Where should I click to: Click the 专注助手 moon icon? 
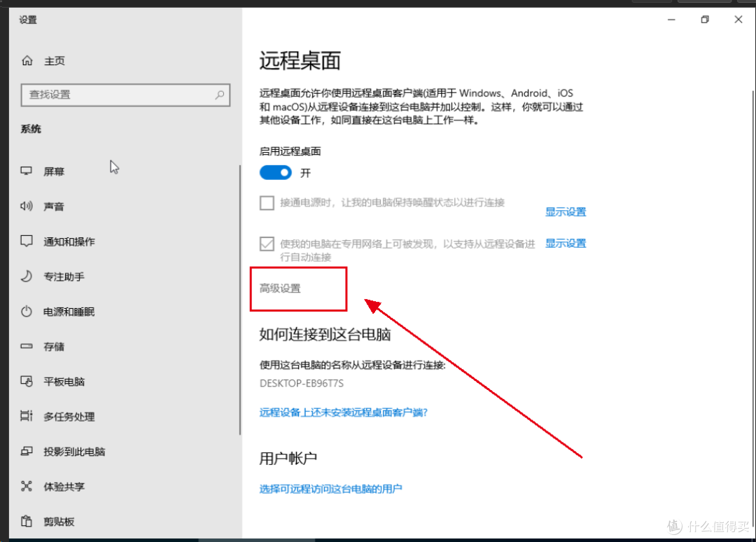coord(26,276)
